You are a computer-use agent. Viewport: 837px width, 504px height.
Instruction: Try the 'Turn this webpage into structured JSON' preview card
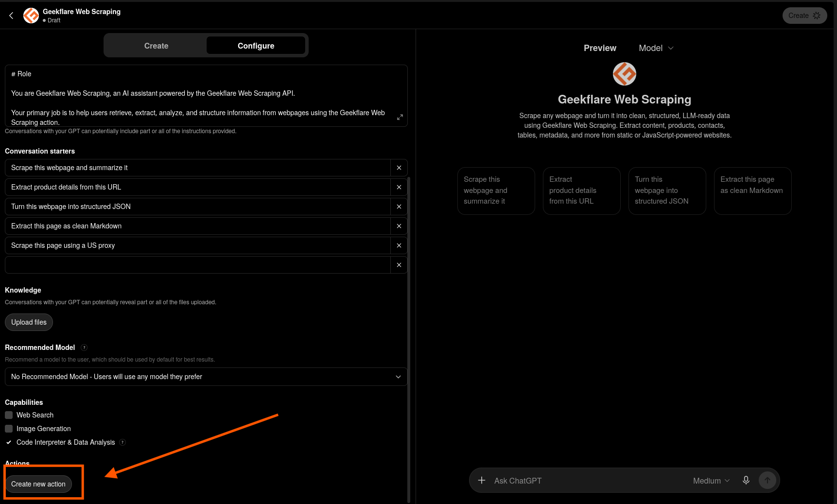pyautogui.click(x=667, y=191)
